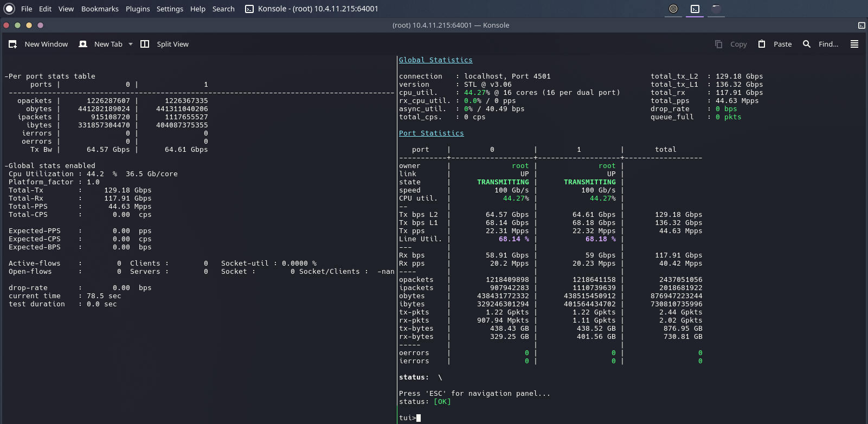Click the tx-bytes value 438.43 GB
Image resolution: width=868 pixels, height=424 pixels.
[x=510, y=329]
